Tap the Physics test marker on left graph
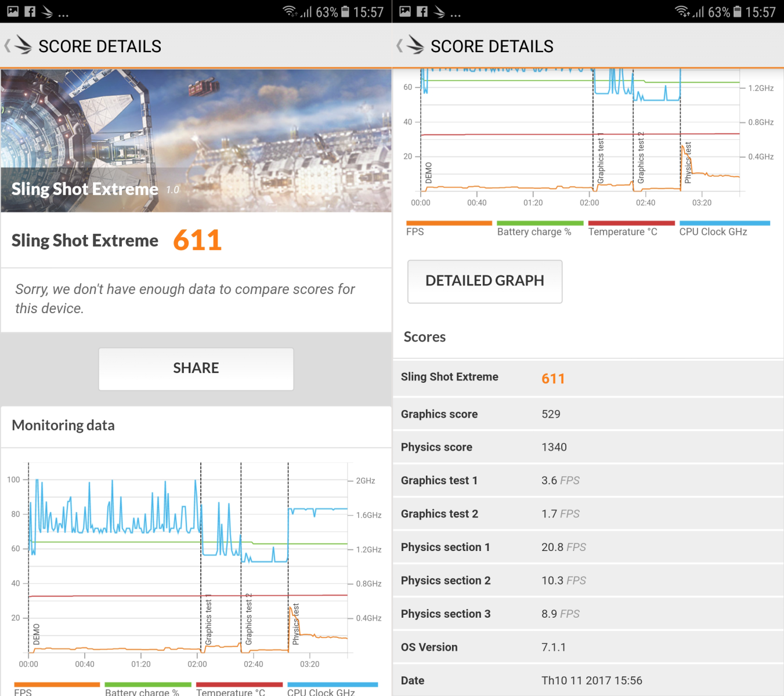Screen dimensions: 784x696 click(296, 624)
